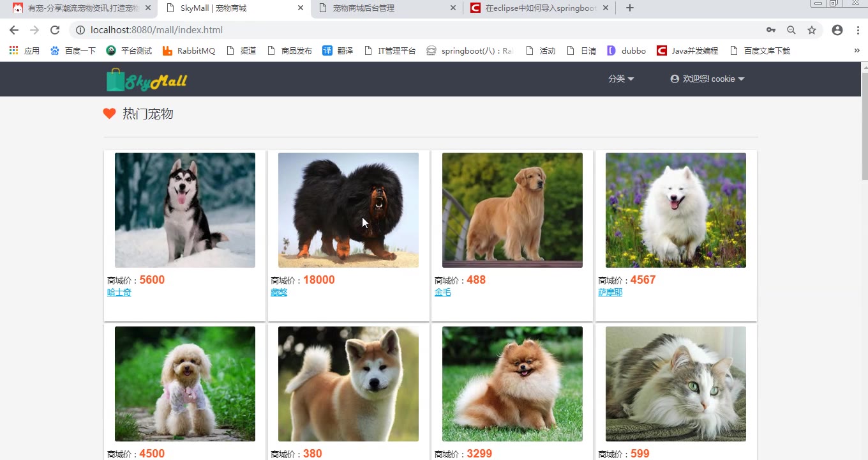Screen dimensions: 868x460
Task: Click the browser back arrow
Action: [x=14, y=30]
